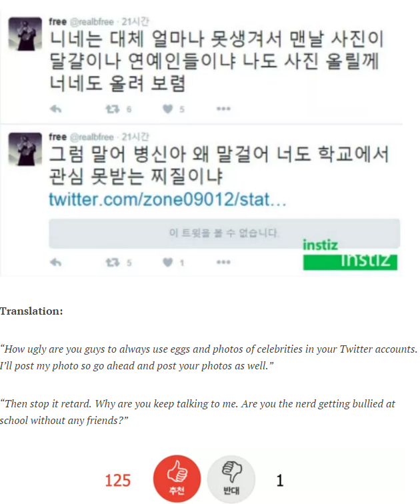Click the gray thumbs-down 반대 button
The image size is (420, 504).
tap(231, 479)
